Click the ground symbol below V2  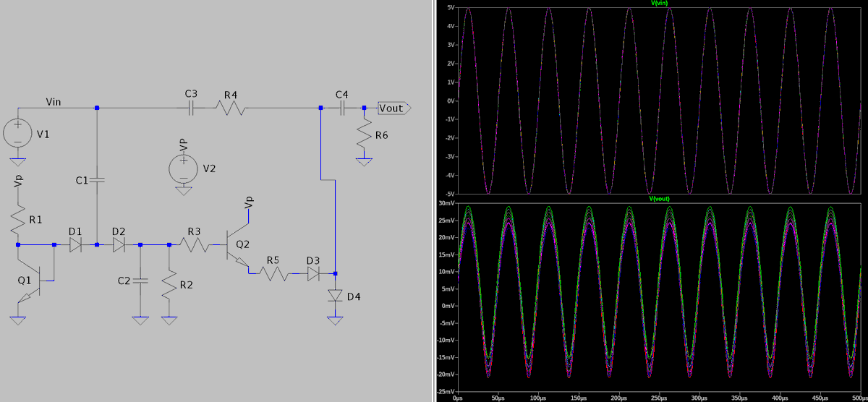(x=183, y=191)
